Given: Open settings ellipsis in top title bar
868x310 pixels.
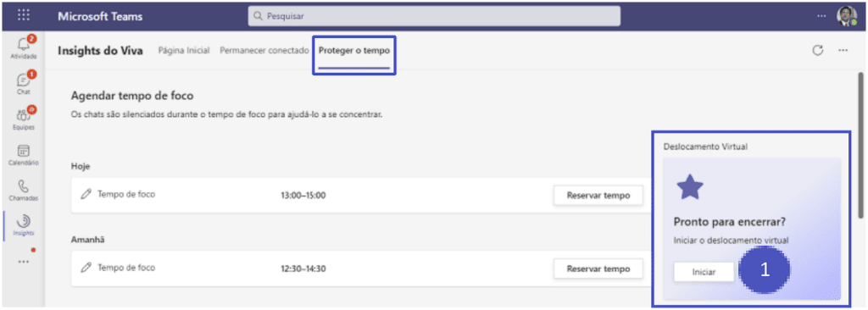Looking at the screenshot, I should (821, 16).
